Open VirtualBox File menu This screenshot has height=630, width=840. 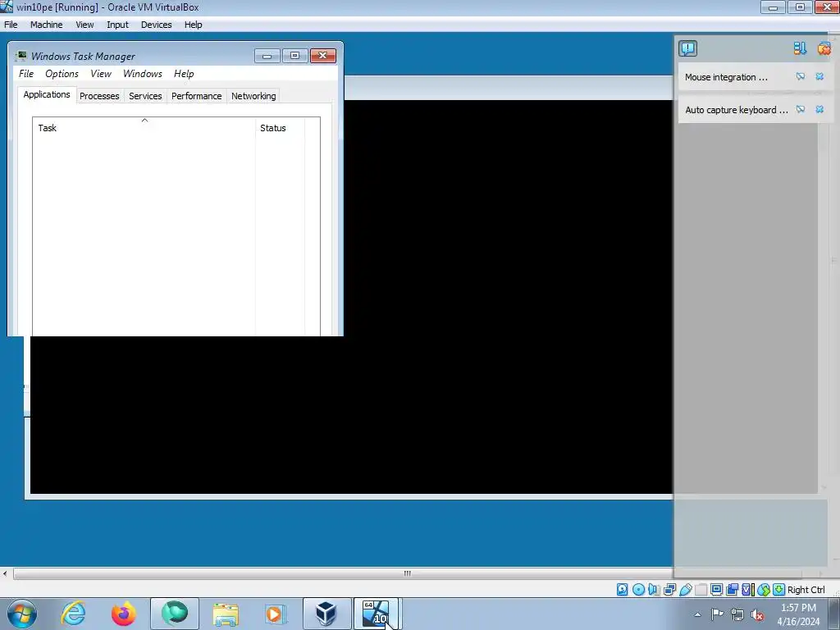pyautogui.click(x=11, y=25)
